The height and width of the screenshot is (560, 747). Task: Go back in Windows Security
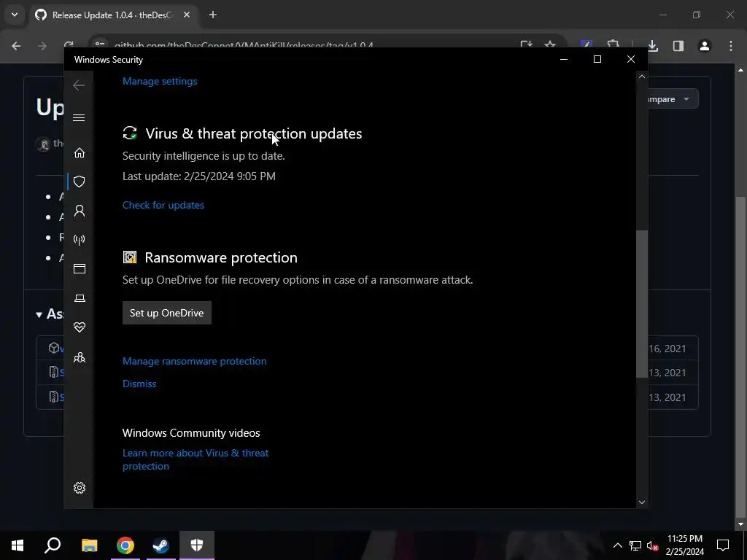[x=79, y=85]
